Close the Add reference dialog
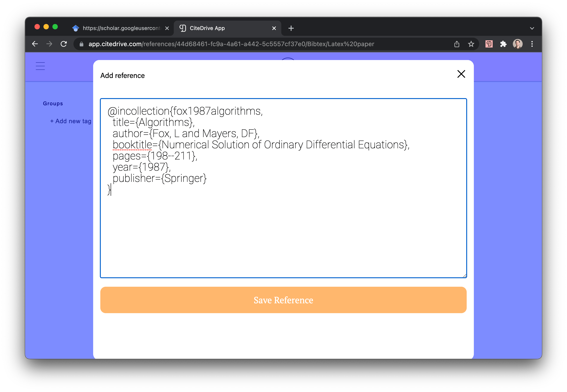 (461, 74)
